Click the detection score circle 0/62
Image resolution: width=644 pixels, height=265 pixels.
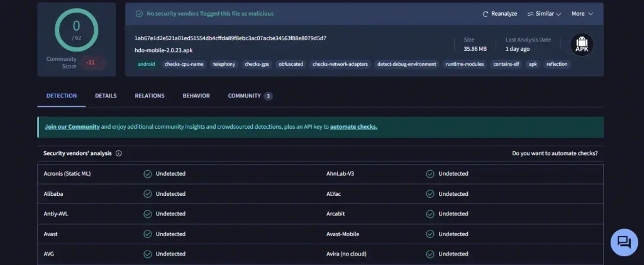pos(76,30)
